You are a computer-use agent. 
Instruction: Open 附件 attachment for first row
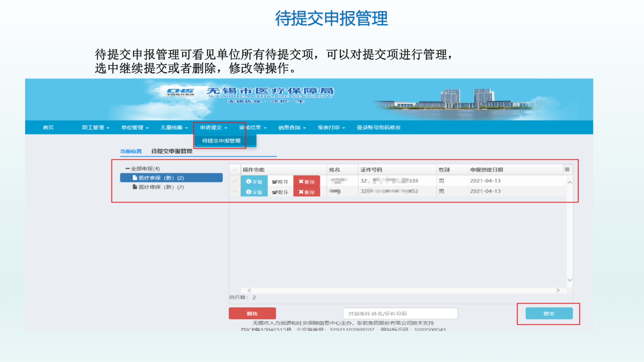[280, 181]
